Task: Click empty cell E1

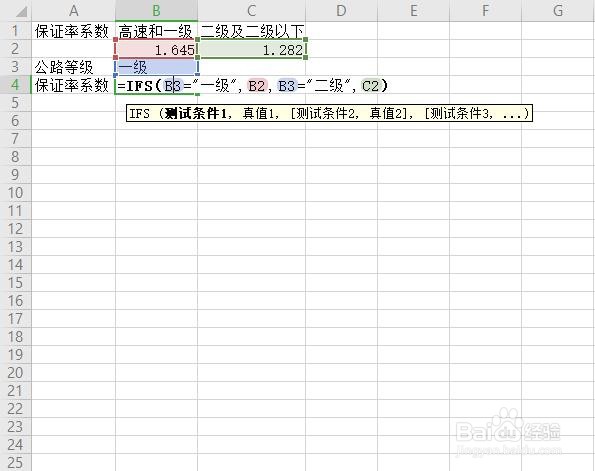Action: [x=413, y=31]
